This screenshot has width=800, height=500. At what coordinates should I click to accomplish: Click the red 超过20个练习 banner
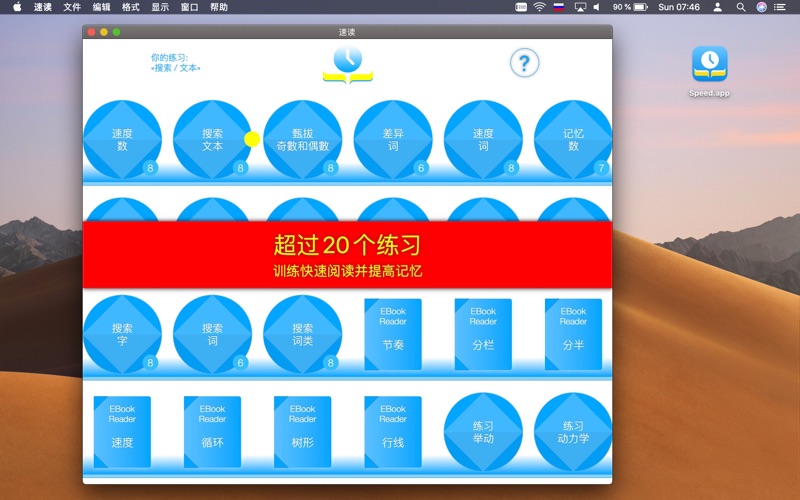(x=347, y=255)
